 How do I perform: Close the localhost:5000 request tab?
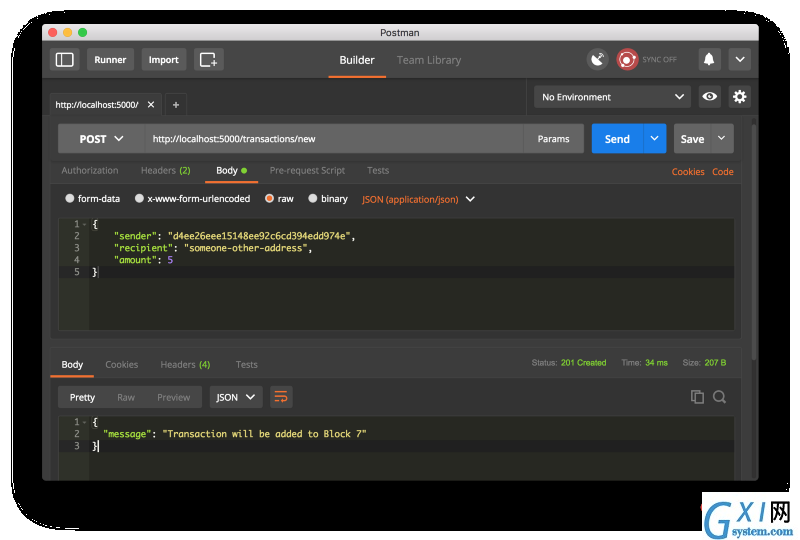coord(151,105)
